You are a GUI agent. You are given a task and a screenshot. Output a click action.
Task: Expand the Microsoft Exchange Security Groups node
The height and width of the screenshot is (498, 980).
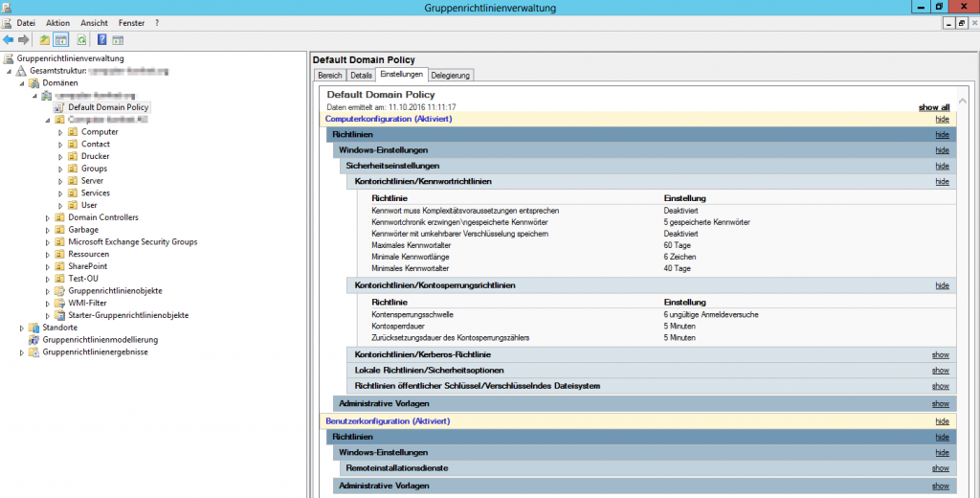pyautogui.click(x=48, y=242)
